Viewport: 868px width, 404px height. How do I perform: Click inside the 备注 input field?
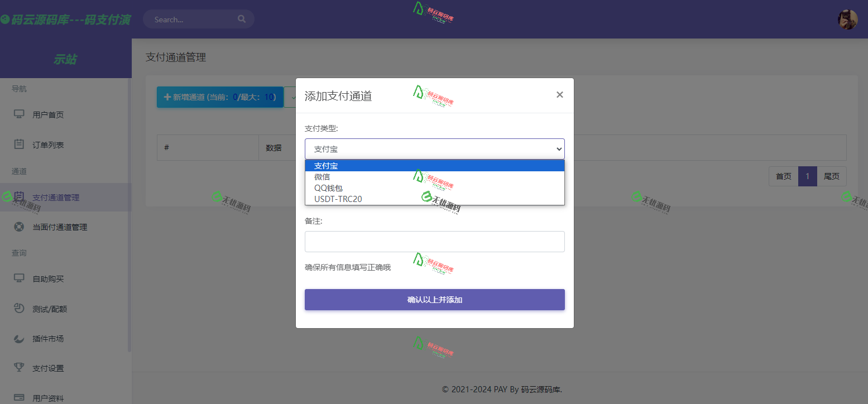pyautogui.click(x=434, y=241)
